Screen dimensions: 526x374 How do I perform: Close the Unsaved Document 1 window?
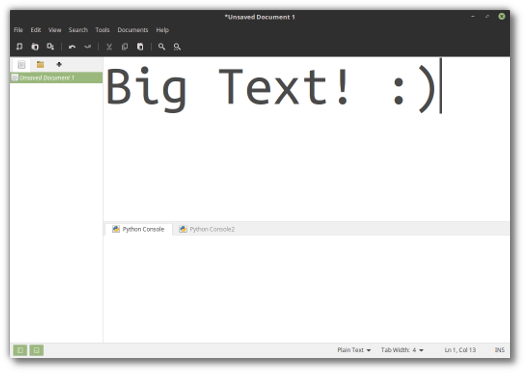coord(502,16)
